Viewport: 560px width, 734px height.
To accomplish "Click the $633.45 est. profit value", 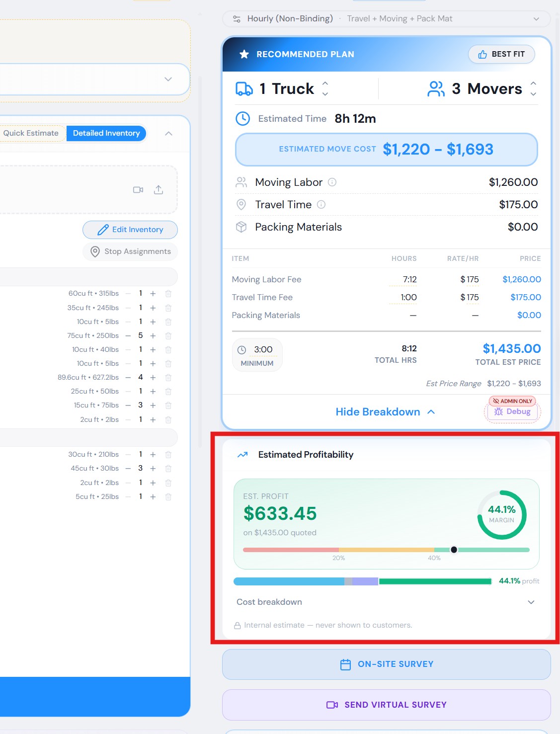I will pyautogui.click(x=280, y=514).
